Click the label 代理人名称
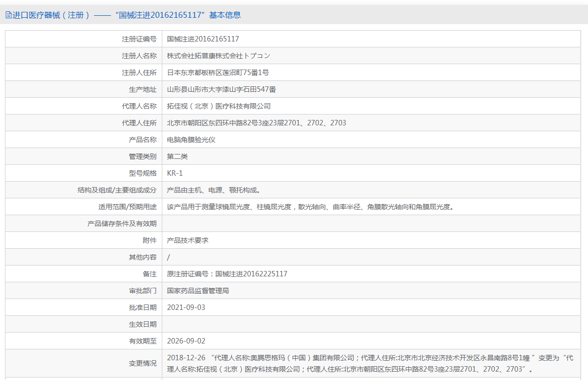Viewport: 588px width, 380px height. pyautogui.click(x=139, y=106)
